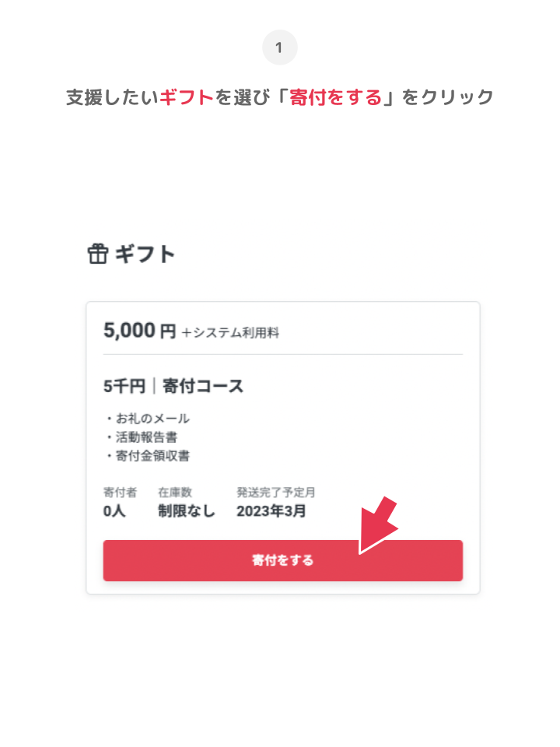Click the 0人 donor count
This screenshot has width=560, height=747.
(114, 511)
